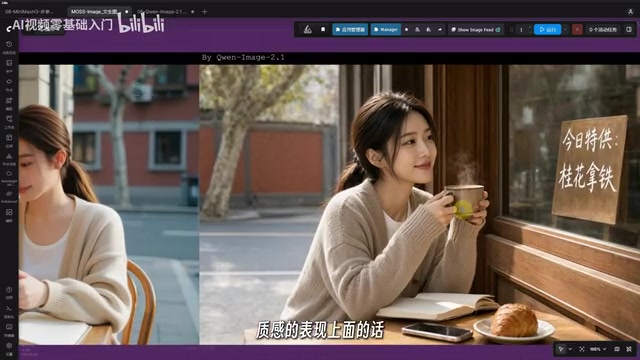
Task: Click the ComfyUI logo icon in toolbar
Action: pos(308,29)
